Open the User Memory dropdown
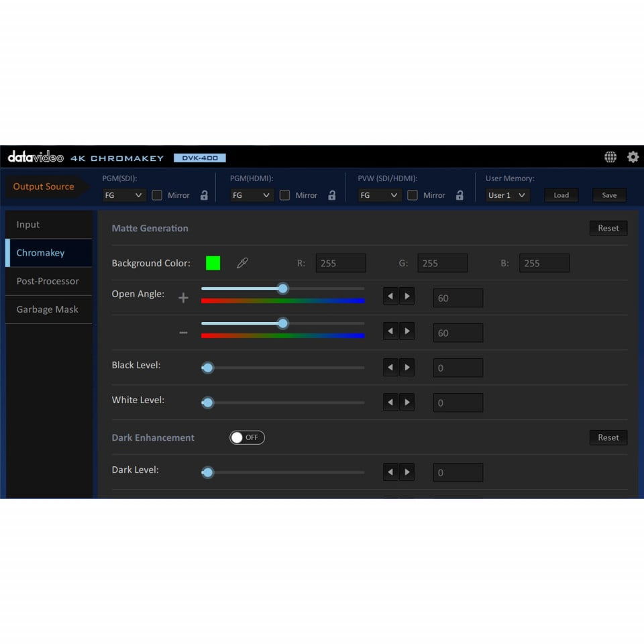Screen dimensions: 644x644 507,195
